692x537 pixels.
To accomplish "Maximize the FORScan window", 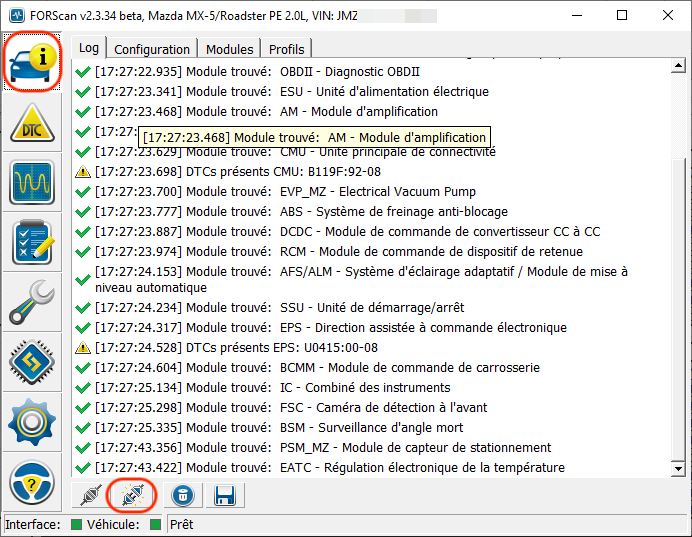I will point(622,15).
